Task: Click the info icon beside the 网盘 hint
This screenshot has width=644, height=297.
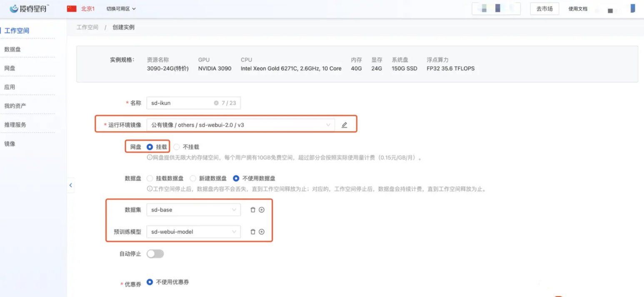Action: click(x=150, y=158)
